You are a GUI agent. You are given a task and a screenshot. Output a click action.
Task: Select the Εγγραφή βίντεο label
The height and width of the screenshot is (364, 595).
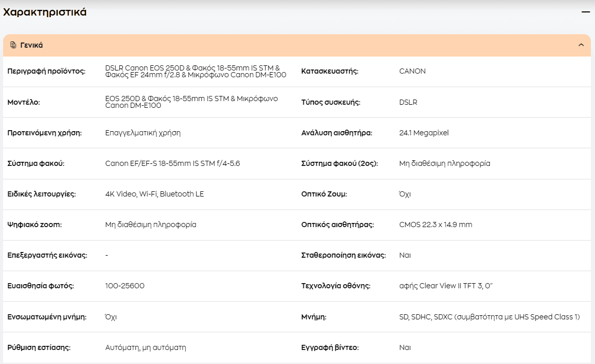pos(330,348)
